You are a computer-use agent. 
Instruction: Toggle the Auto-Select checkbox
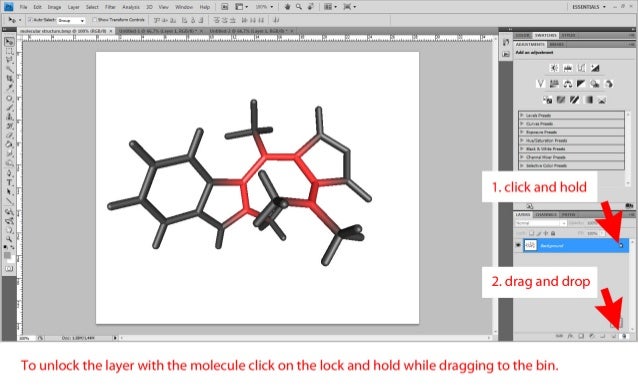point(30,20)
